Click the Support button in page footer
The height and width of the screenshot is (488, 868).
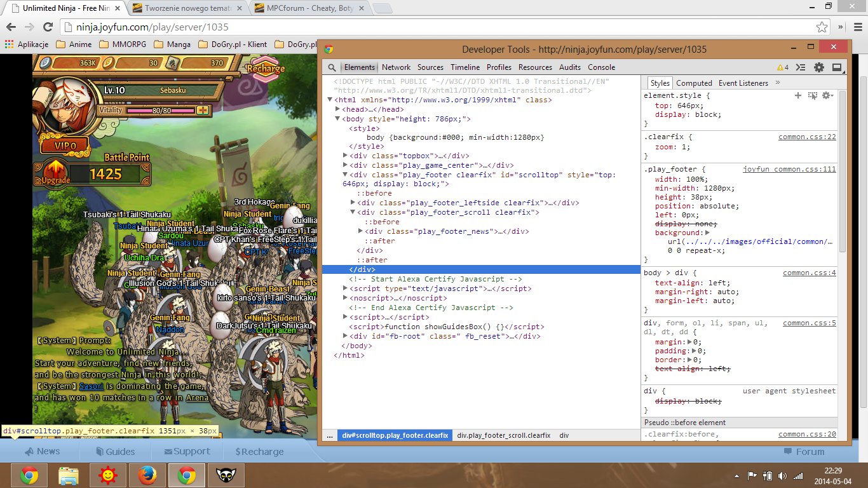click(x=187, y=451)
